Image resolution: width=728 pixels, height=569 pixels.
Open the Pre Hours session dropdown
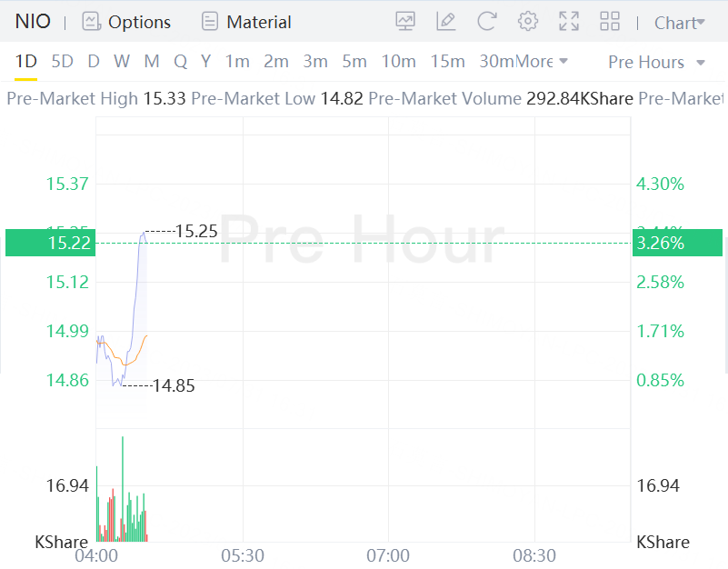point(656,62)
